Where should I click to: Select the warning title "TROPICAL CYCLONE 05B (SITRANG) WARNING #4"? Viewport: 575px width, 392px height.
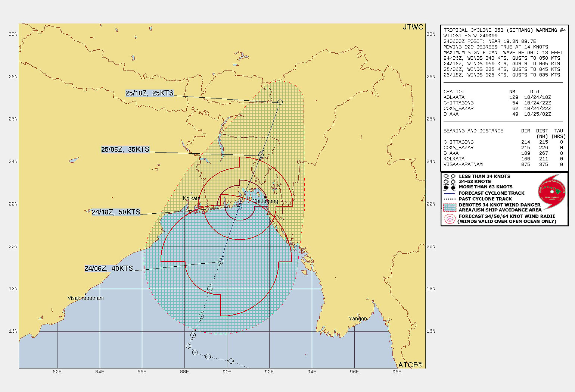(x=505, y=30)
